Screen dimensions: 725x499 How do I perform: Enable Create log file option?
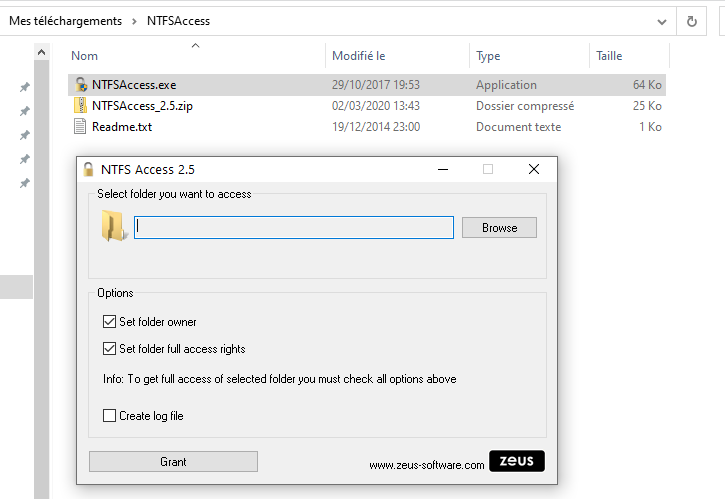click(x=109, y=415)
